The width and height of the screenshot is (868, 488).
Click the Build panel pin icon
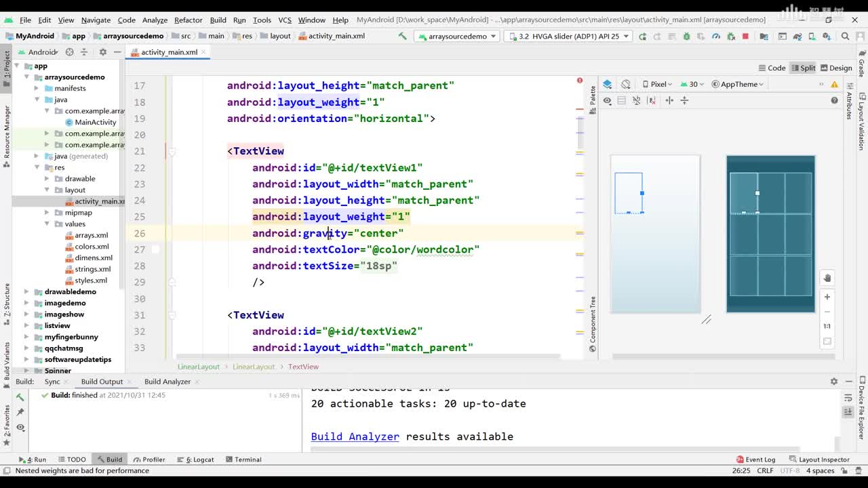[x=20, y=412]
